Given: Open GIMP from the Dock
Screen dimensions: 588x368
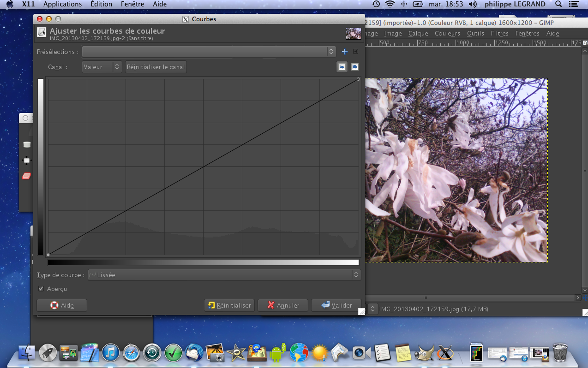Looking at the screenshot, I should click(x=423, y=353).
